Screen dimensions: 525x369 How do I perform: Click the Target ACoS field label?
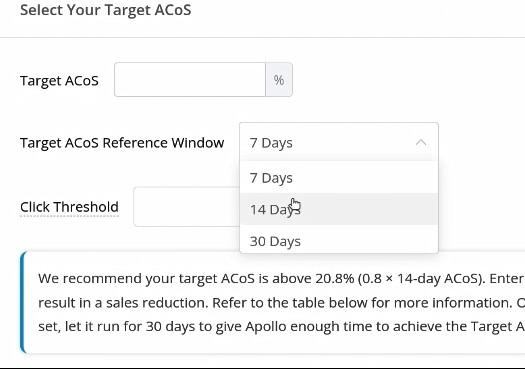coord(59,81)
